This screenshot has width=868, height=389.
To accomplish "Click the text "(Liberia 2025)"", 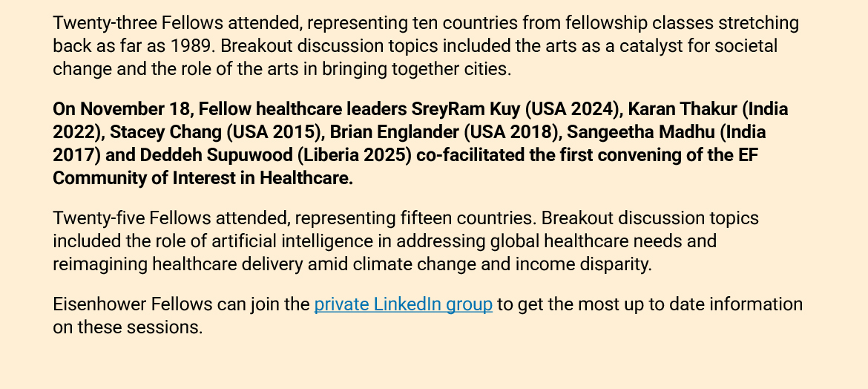I will point(356,155).
